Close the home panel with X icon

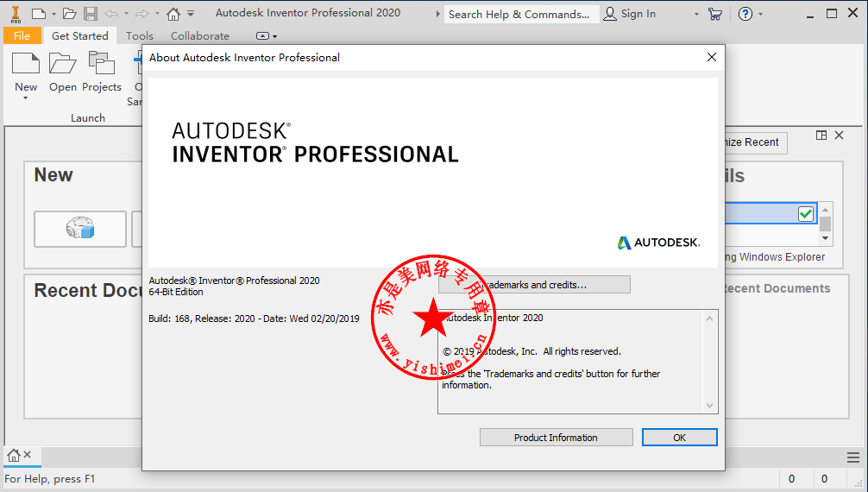click(x=840, y=136)
